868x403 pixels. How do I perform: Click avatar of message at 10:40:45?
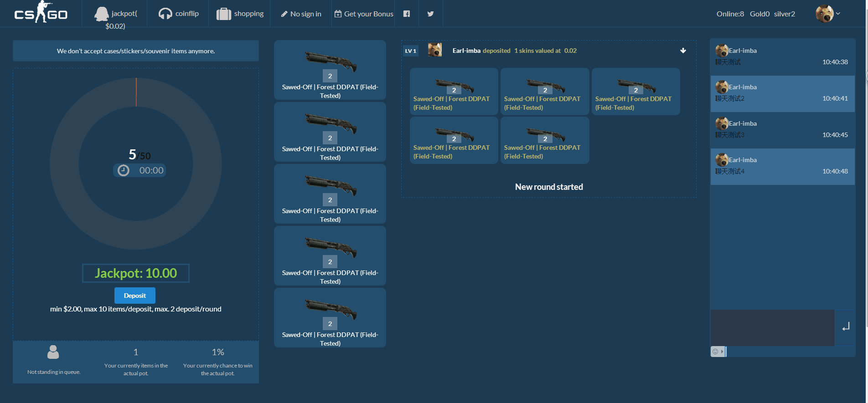[x=722, y=123]
